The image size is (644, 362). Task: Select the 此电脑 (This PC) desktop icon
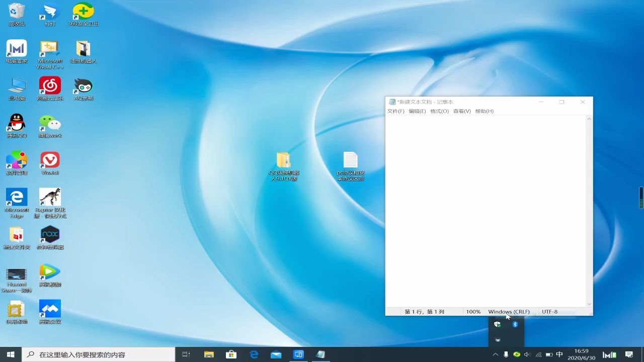pos(17,89)
